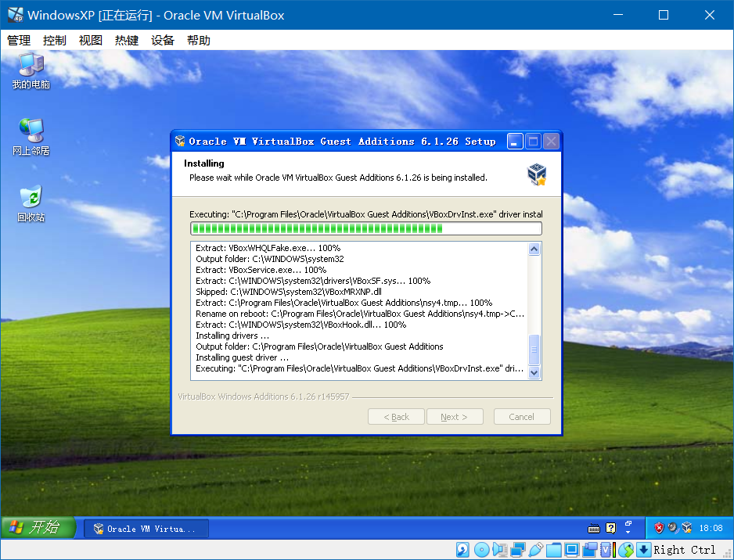Screen dimensions: 734x560
Task: Open the 热键 menu
Action: point(127,41)
